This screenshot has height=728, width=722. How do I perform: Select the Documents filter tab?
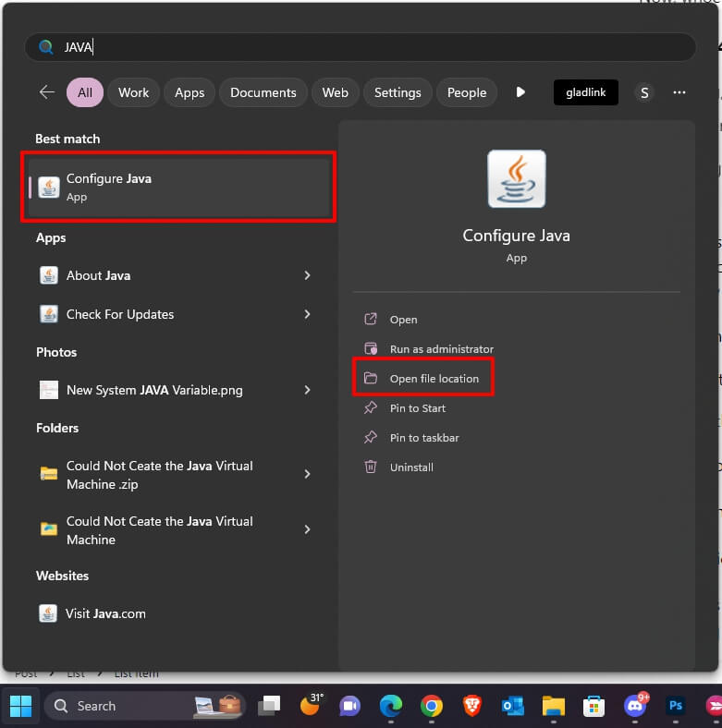click(263, 92)
